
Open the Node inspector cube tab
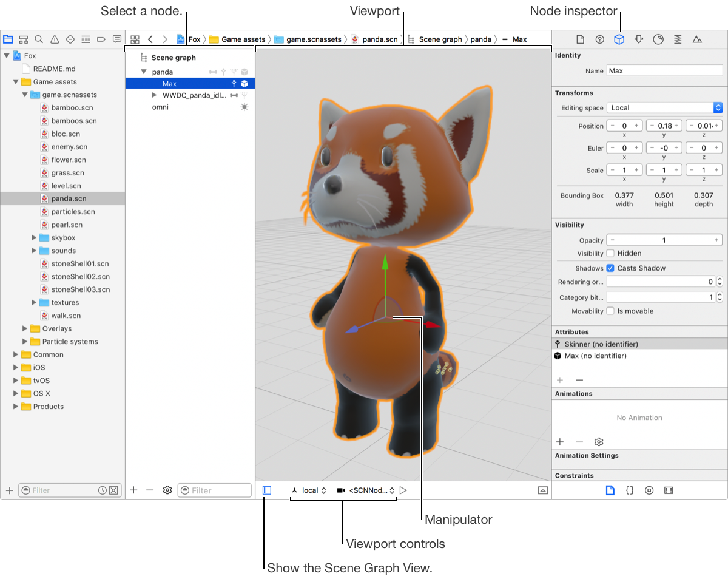pos(619,39)
